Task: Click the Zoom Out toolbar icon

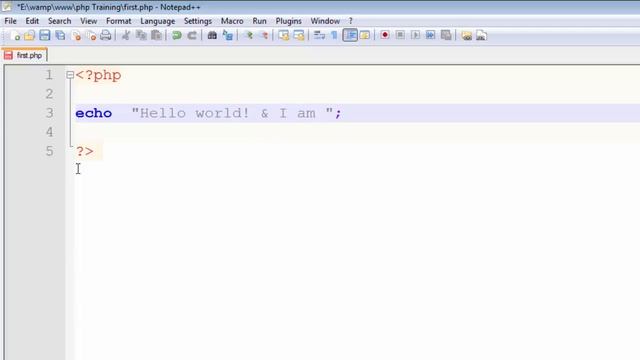Action: point(264,36)
